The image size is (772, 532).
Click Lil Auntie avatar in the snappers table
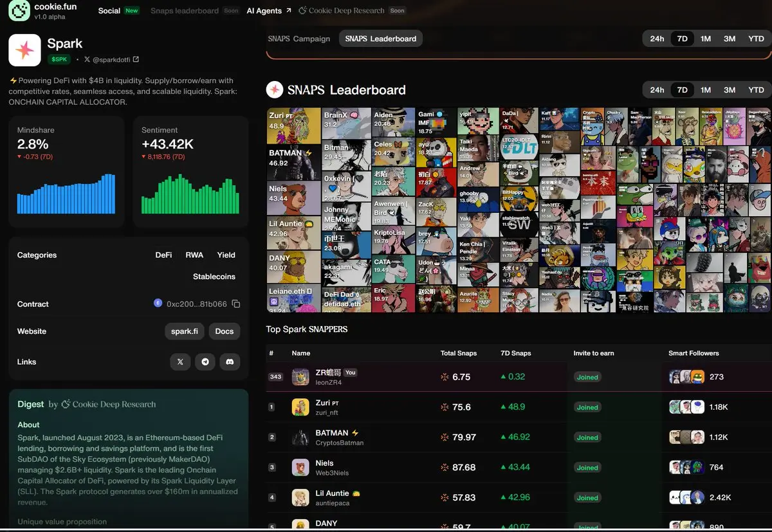point(300,498)
